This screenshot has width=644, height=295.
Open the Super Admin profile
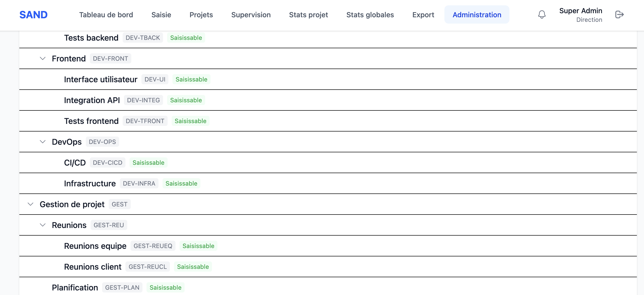(581, 15)
